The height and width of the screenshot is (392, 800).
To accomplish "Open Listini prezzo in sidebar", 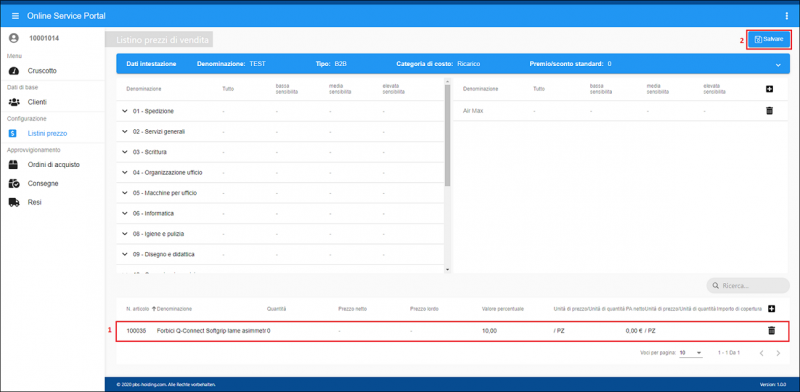I will (x=47, y=133).
